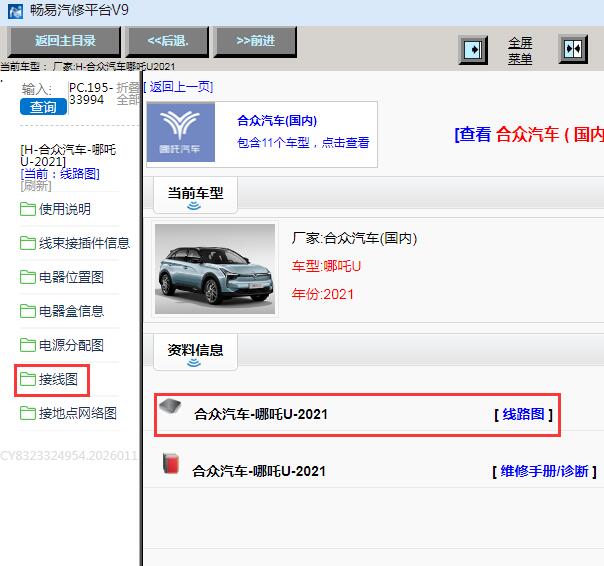The width and height of the screenshot is (604, 566).
Task: Go forward with the >>前进 button
Action: [255, 41]
